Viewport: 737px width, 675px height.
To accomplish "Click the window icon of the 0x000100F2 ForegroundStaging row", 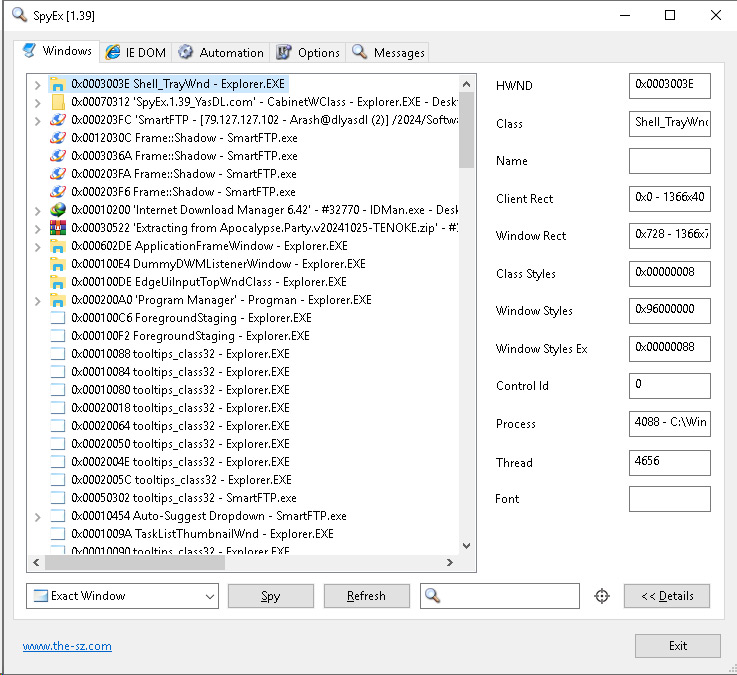I will (x=57, y=336).
